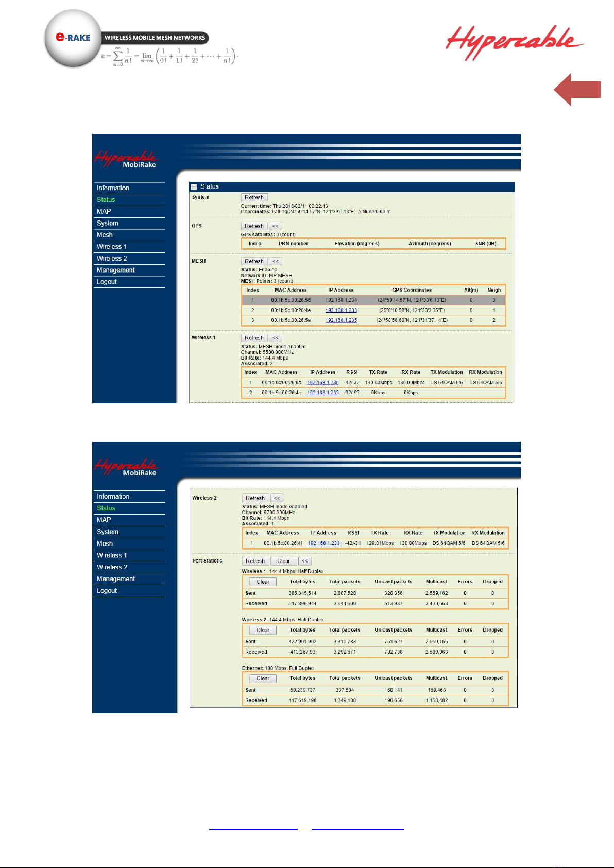Clear the Ethernet port statistics table
614x868 pixels.
pyautogui.click(x=263, y=679)
